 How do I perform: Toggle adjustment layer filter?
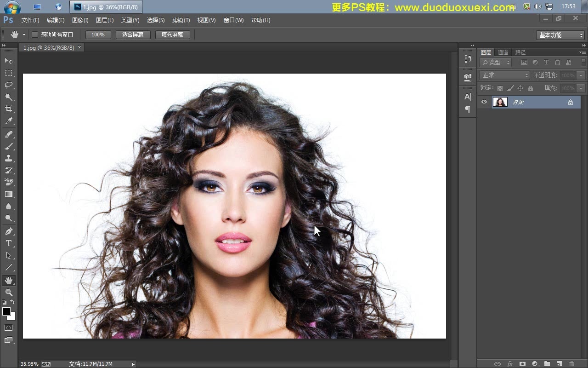535,63
